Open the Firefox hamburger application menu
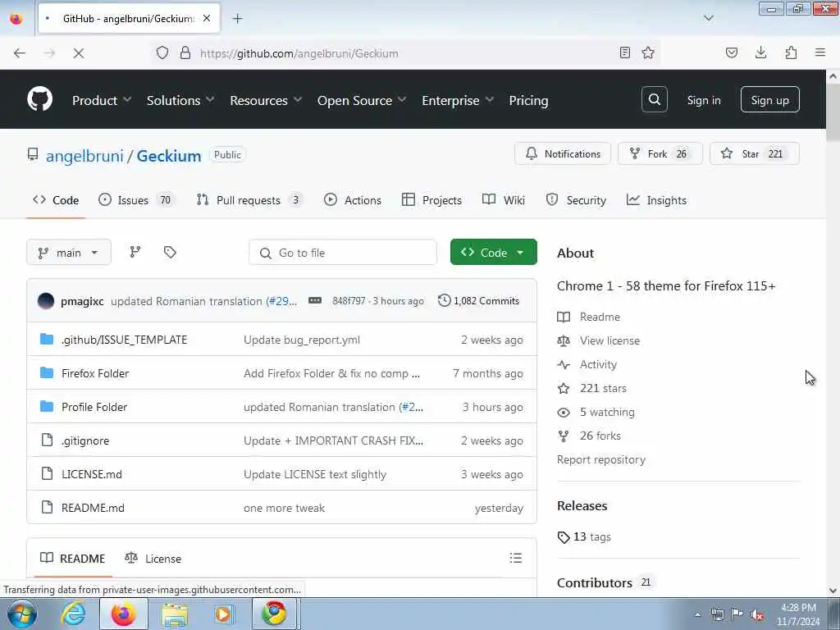 point(820,52)
